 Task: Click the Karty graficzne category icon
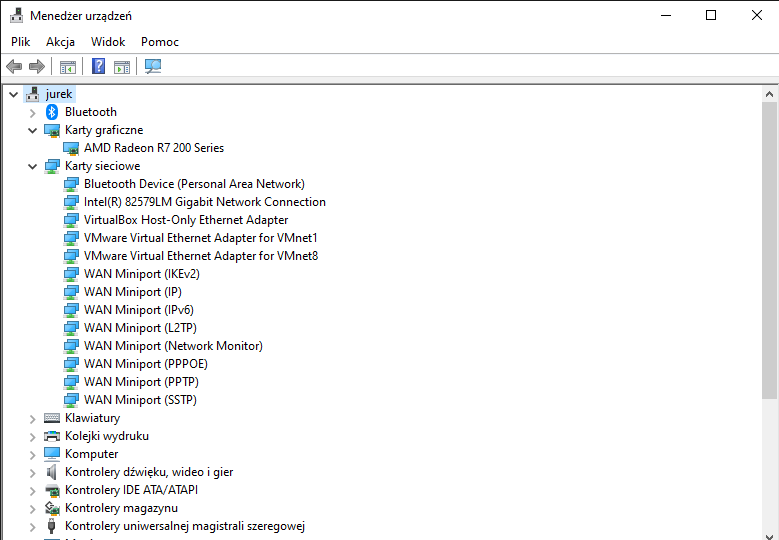click(x=52, y=130)
